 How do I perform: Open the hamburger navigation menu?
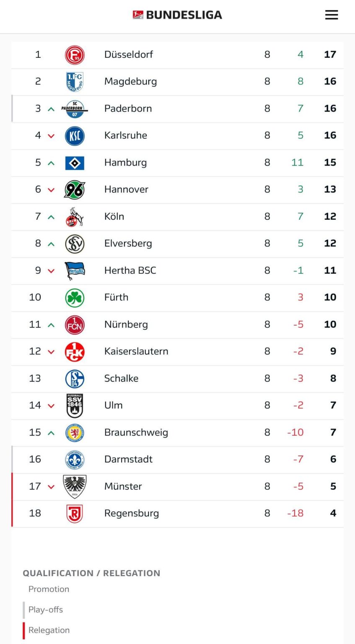(332, 15)
